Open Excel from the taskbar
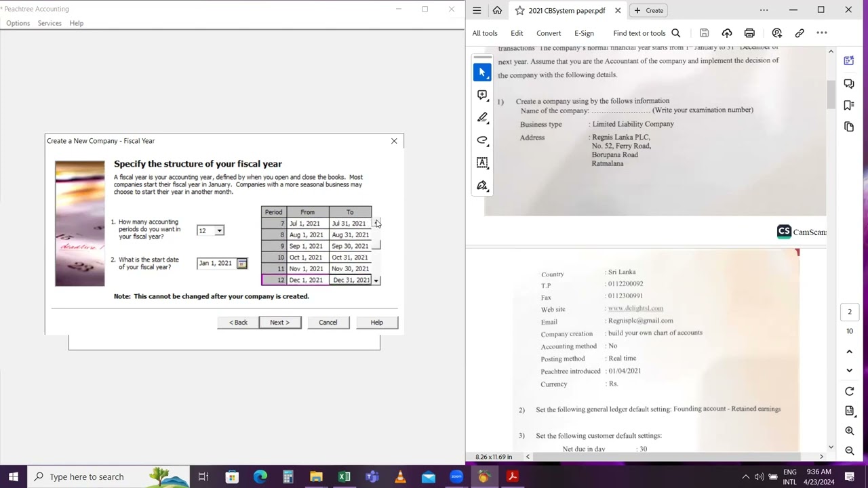 coord(344,476)
